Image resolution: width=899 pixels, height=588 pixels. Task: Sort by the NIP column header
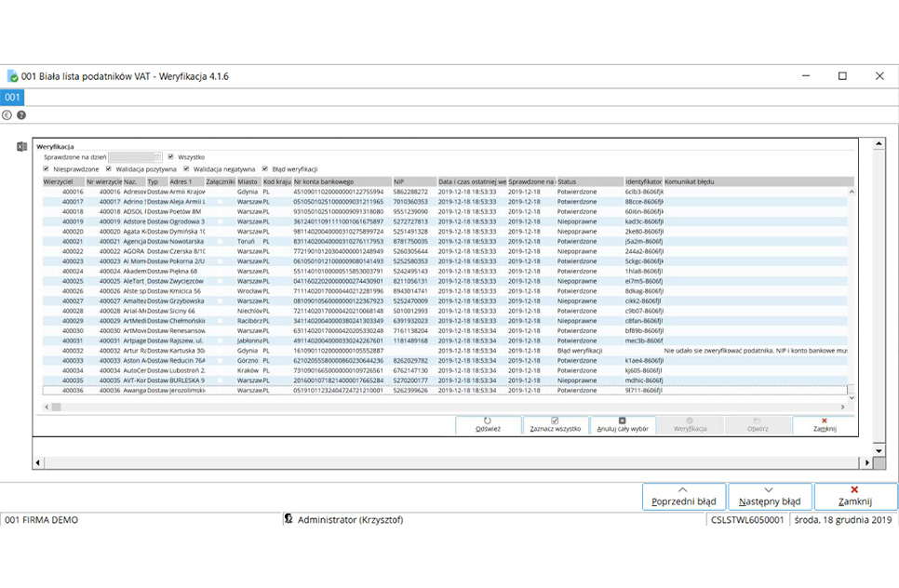(x=413, y=181)
